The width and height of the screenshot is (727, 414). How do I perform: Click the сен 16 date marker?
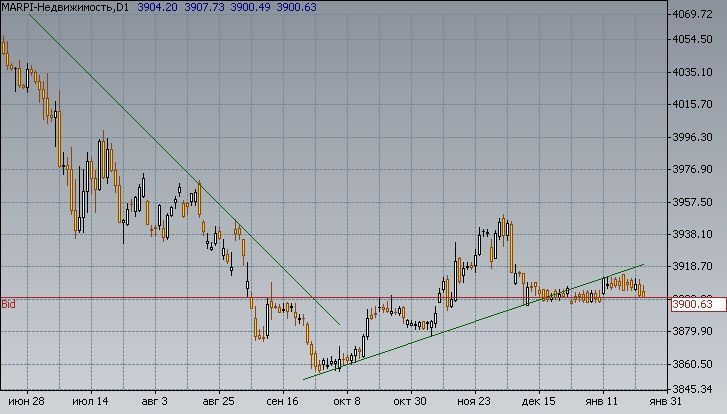click(x=281, y=402)
